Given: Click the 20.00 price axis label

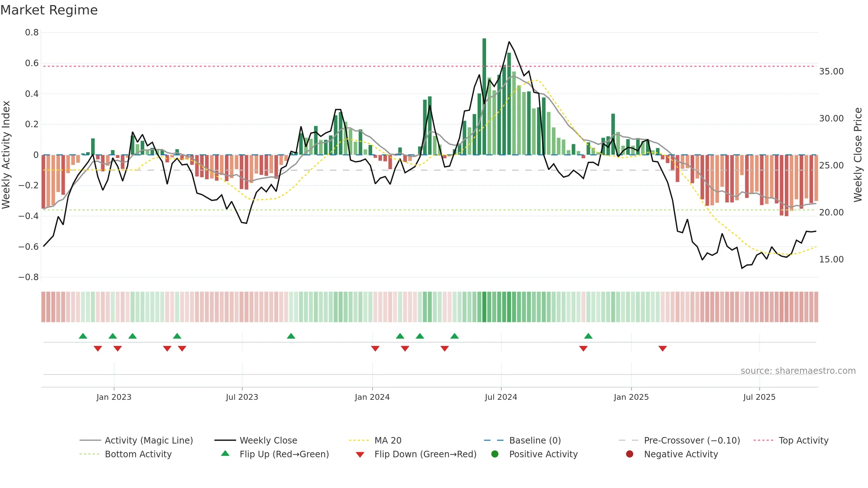Looking at the screenshot, I should pyautogui.click(x=831, y=213).
